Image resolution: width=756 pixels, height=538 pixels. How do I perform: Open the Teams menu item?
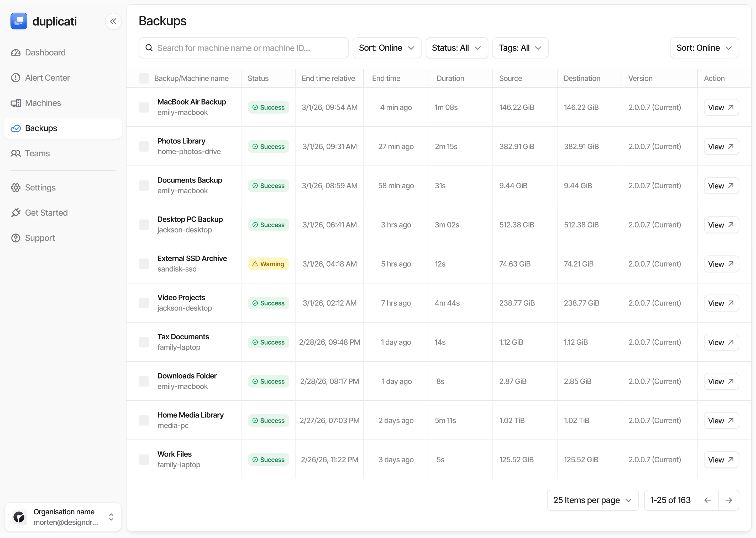tap(37, 153)
